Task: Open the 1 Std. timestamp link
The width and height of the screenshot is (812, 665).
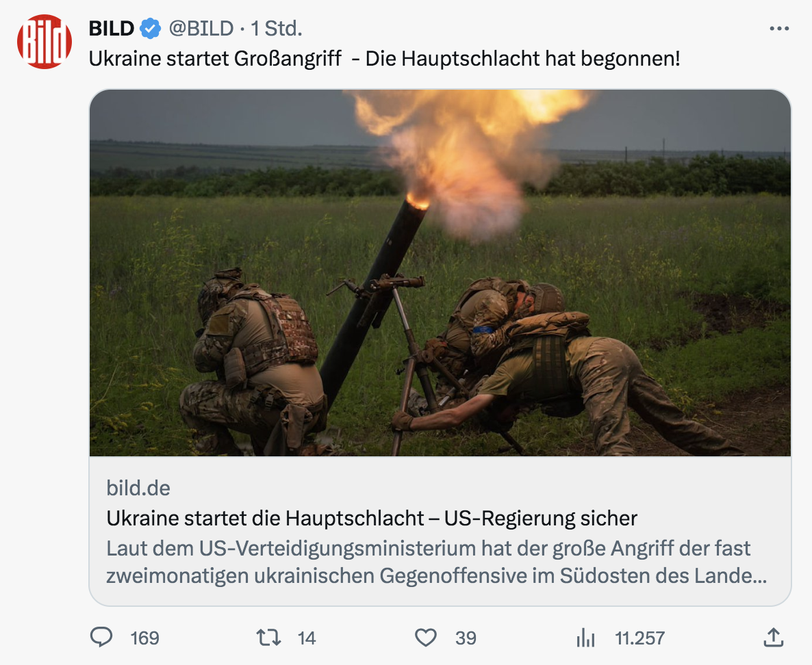Action: click(277, 29)
